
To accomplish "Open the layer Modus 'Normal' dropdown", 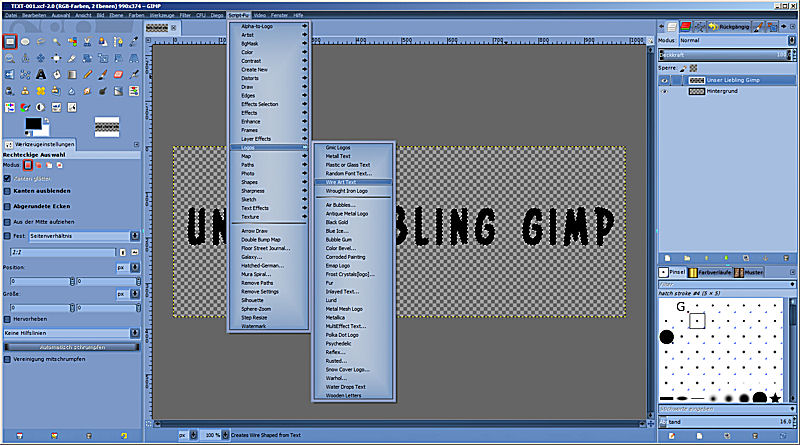I will [737, 40].
